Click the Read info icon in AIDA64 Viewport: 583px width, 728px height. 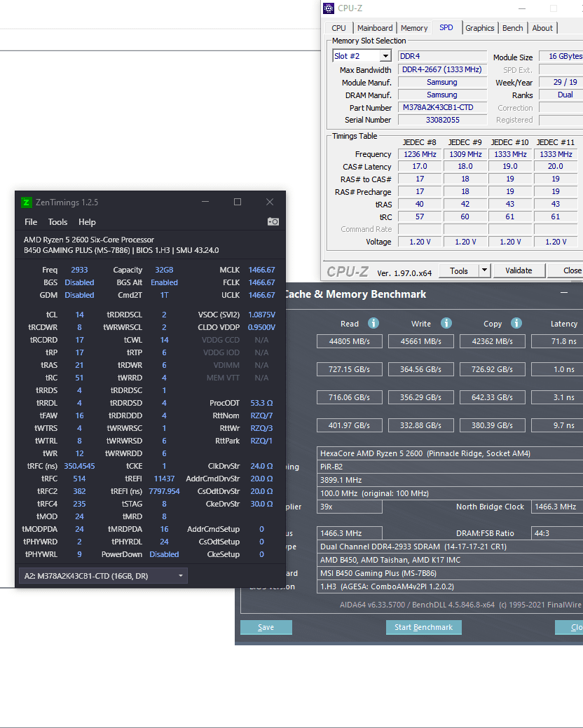tap(373, 323)
